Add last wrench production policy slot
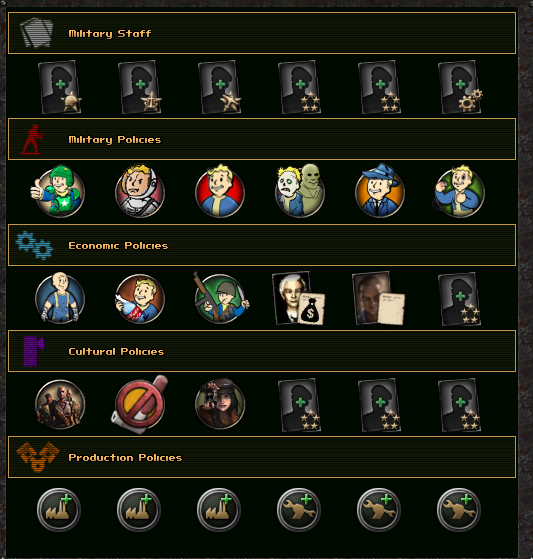This screenshot has height=559, width=533. 459,509
